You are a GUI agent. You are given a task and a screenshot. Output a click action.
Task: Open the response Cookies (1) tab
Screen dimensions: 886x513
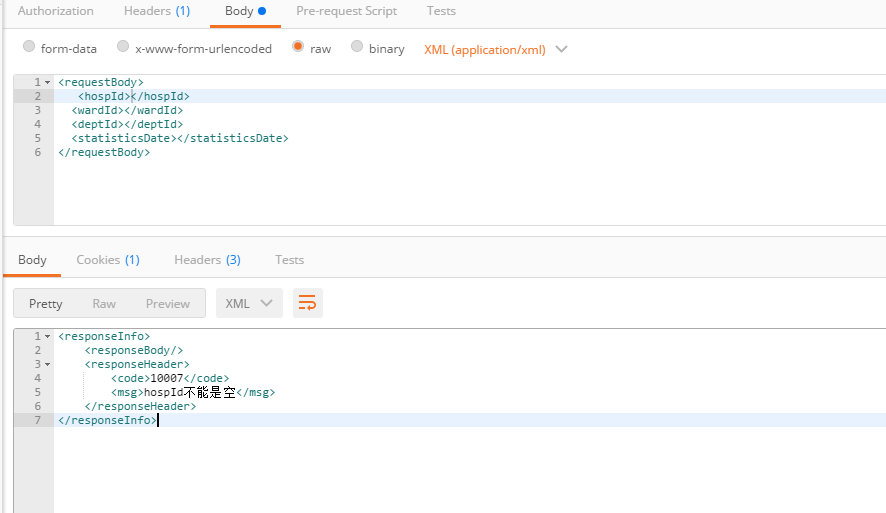click(x=108, y=260)
